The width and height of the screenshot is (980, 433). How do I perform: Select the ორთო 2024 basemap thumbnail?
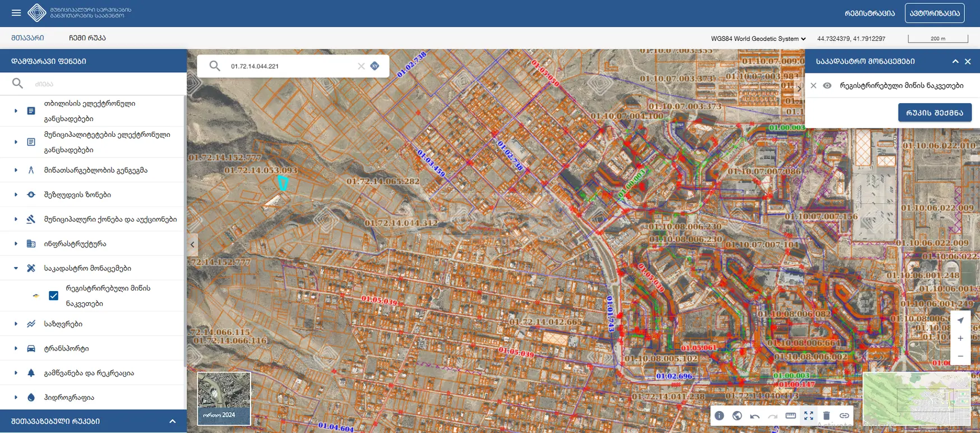pos(224,399)
